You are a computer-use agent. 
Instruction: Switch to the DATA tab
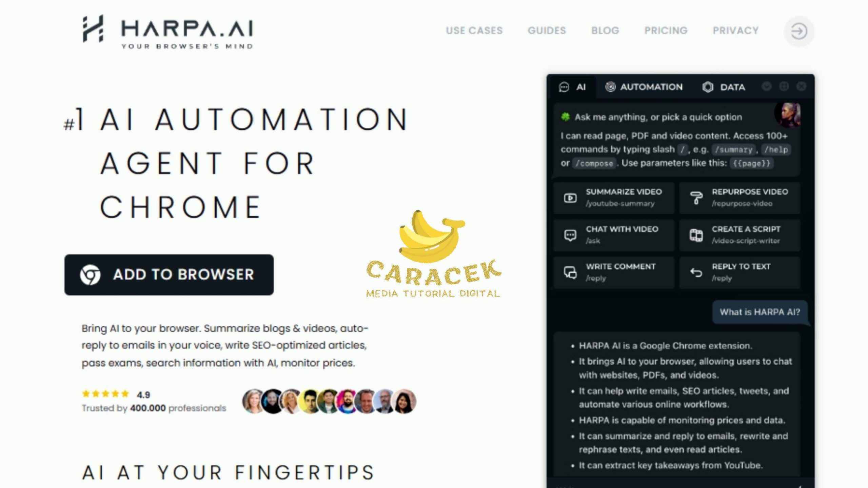(x=723, y=87)
